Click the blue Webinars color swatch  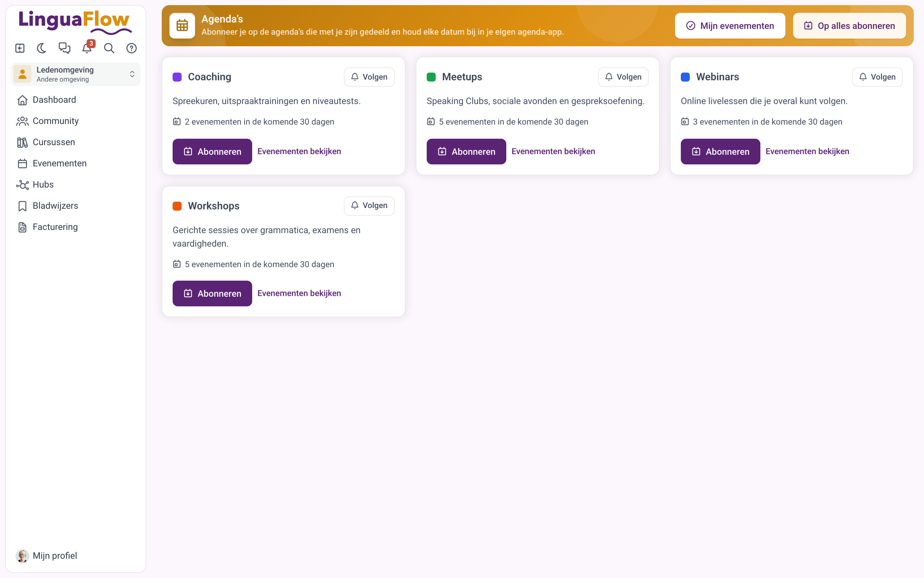click(x=685, y=77)
